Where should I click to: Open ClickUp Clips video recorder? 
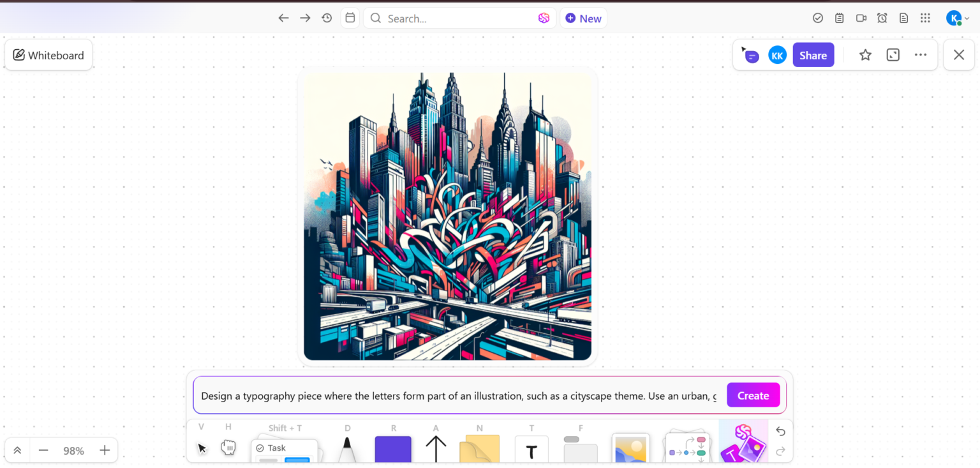point(861,18)
